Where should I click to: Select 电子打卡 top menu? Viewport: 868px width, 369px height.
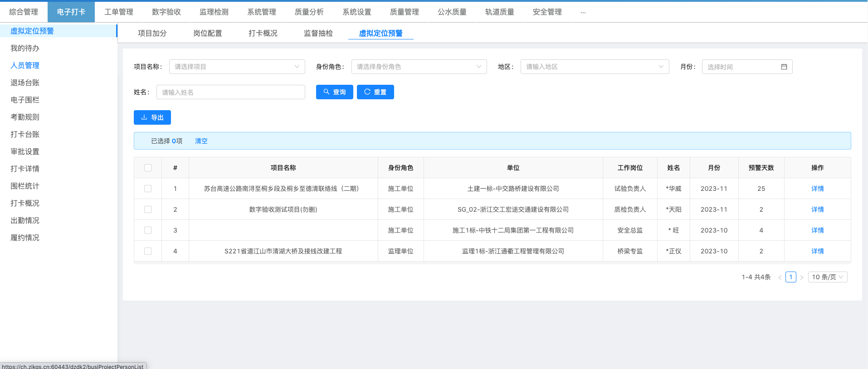(x=71, y=12)
